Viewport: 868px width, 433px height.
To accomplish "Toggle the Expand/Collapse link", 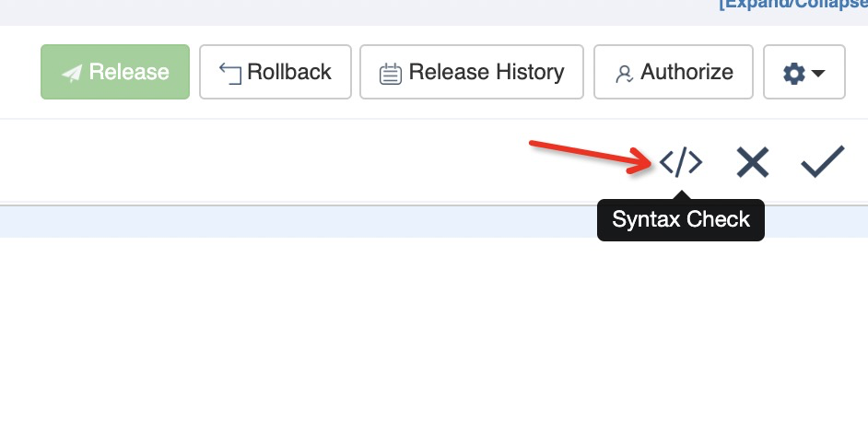I will coord(793,5).
